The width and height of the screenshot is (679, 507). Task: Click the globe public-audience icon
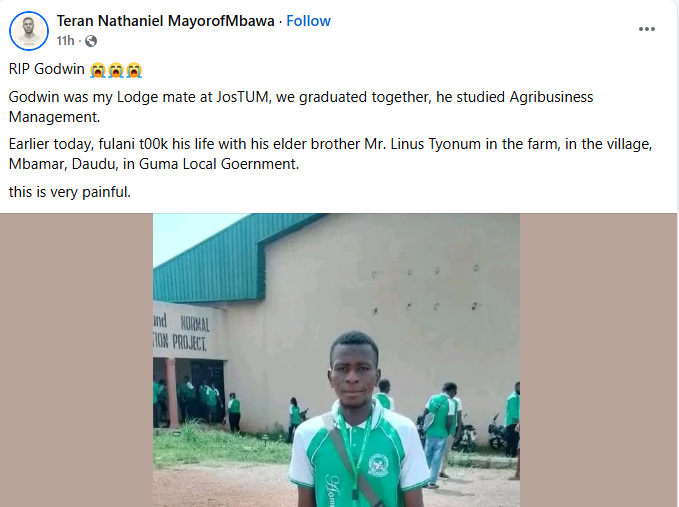tap(91, 41)
